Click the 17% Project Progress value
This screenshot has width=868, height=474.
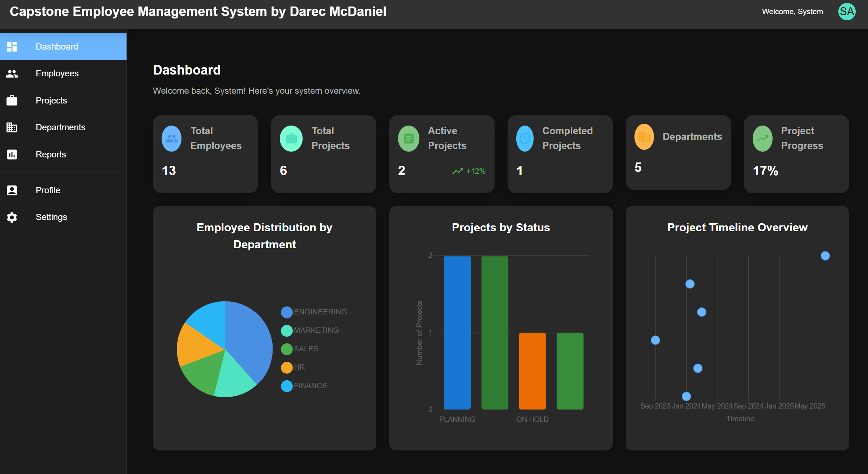pyautogui.click(x=765, y=172)
